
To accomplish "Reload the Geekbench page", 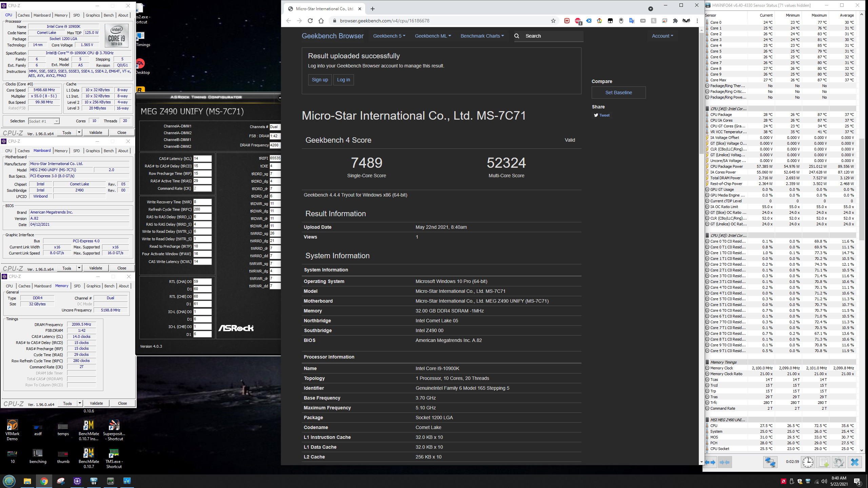I will [x=310, y=21].
